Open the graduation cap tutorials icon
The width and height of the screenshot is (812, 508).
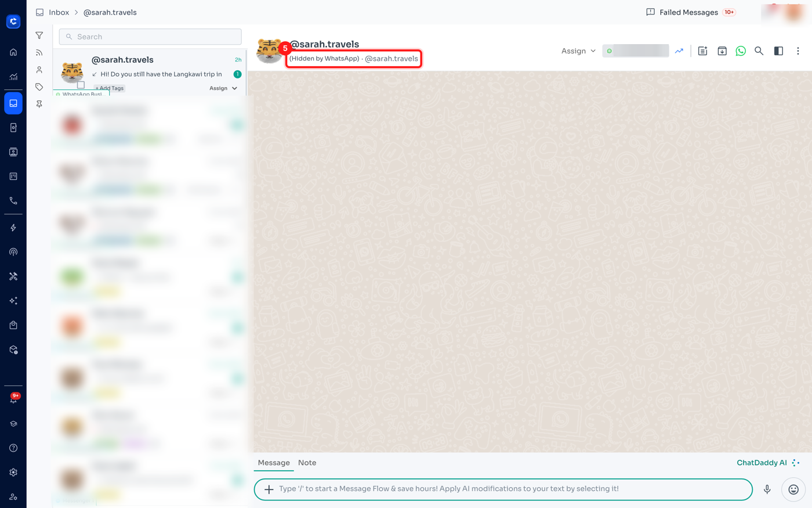13,424
